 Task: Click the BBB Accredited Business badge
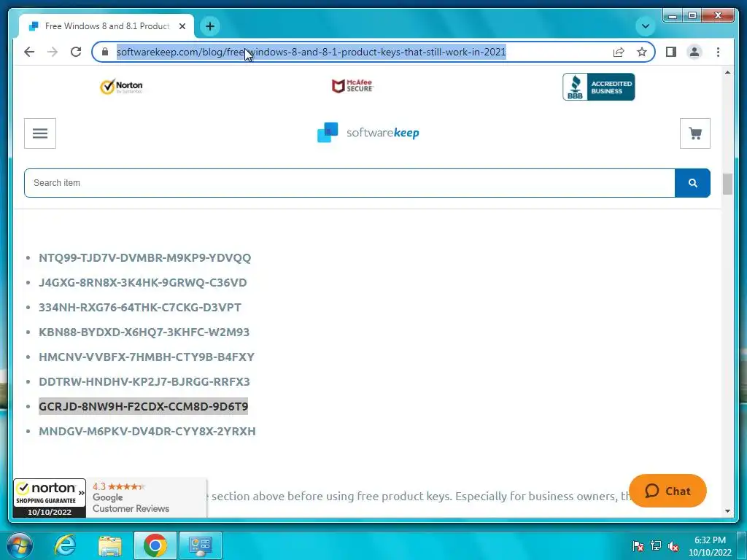click(598, 87)
